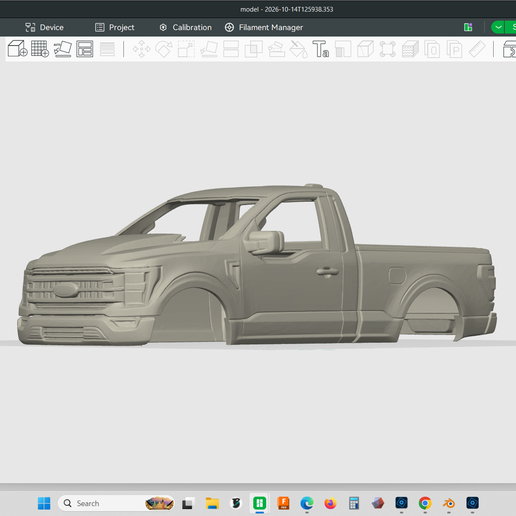Viewport: 516px width, 516px height.
Task: Open the Device tab
Action: tap(44, 27)
